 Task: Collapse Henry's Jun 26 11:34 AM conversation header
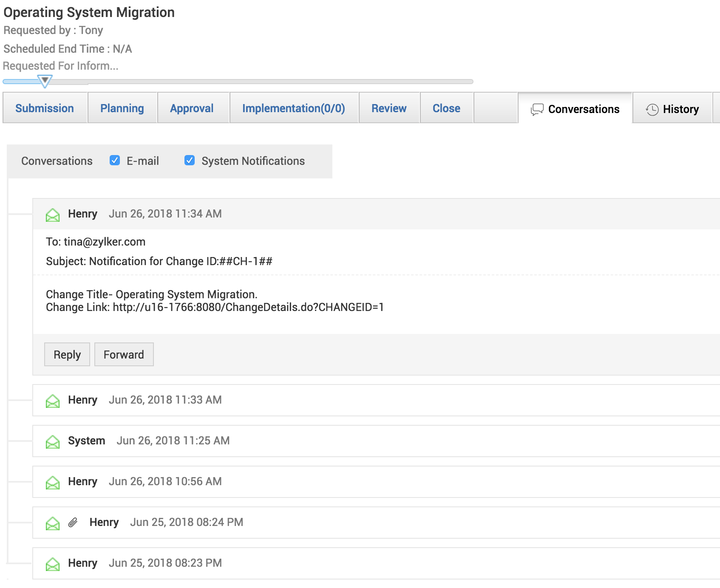click(x=376, y=214)
